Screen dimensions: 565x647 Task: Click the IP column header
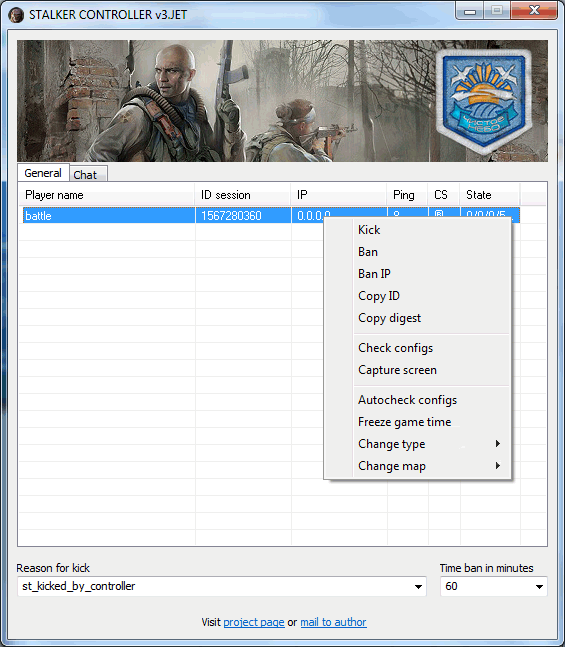click(x=338, y=195)
